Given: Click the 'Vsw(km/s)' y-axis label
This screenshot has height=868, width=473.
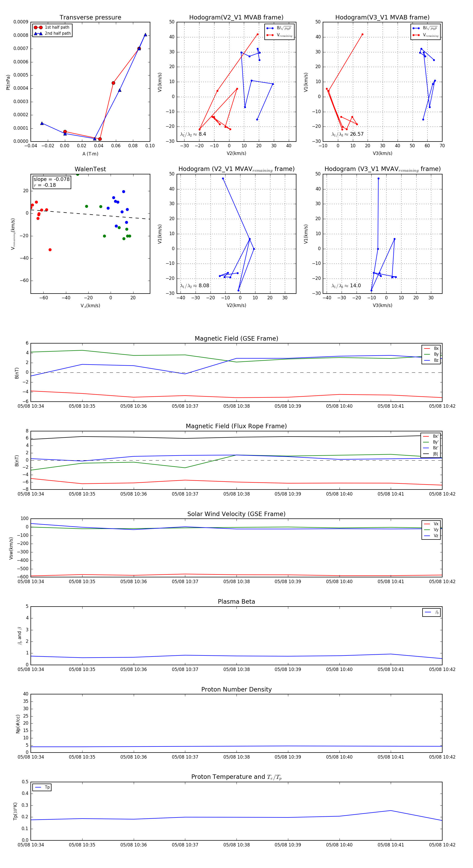Looking at the screenshot, I should click(11, 548).
